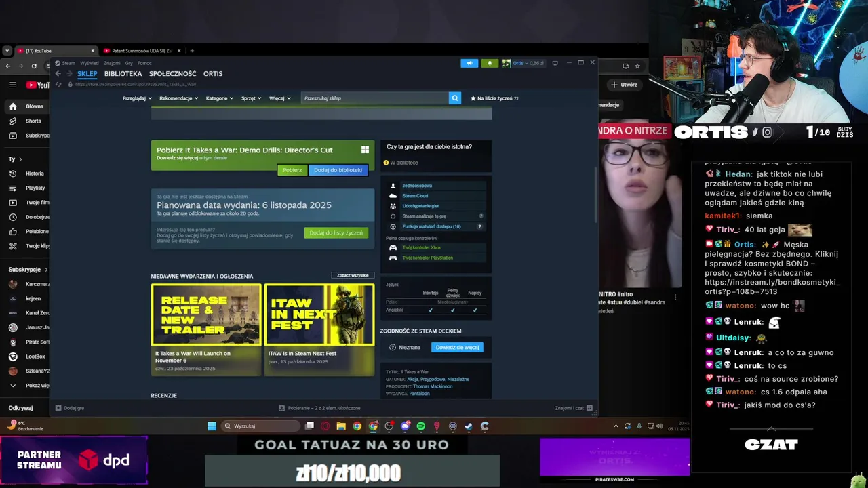The height and width of the screenshot is (488, 868).
Task: Open YouTube hamburger menu in browser
Action: click(x=13, y=85)
